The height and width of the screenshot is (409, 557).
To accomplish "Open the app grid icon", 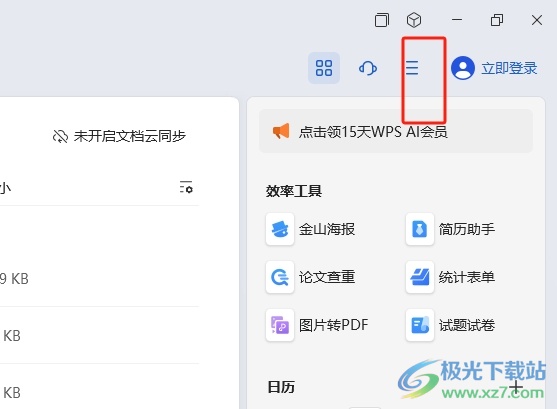I will click(x=324, y=68).
